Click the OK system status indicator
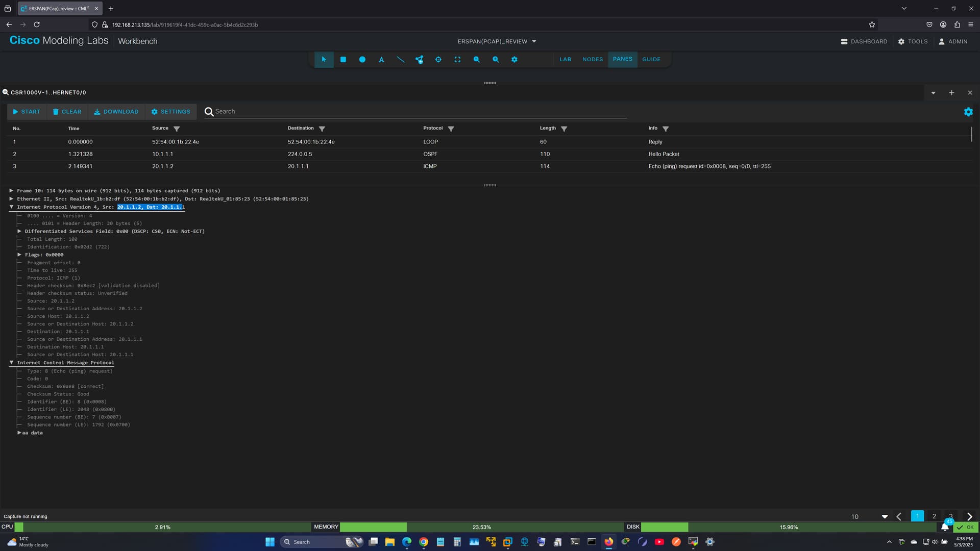Viewport: 980px width, 551px height. 965,527
